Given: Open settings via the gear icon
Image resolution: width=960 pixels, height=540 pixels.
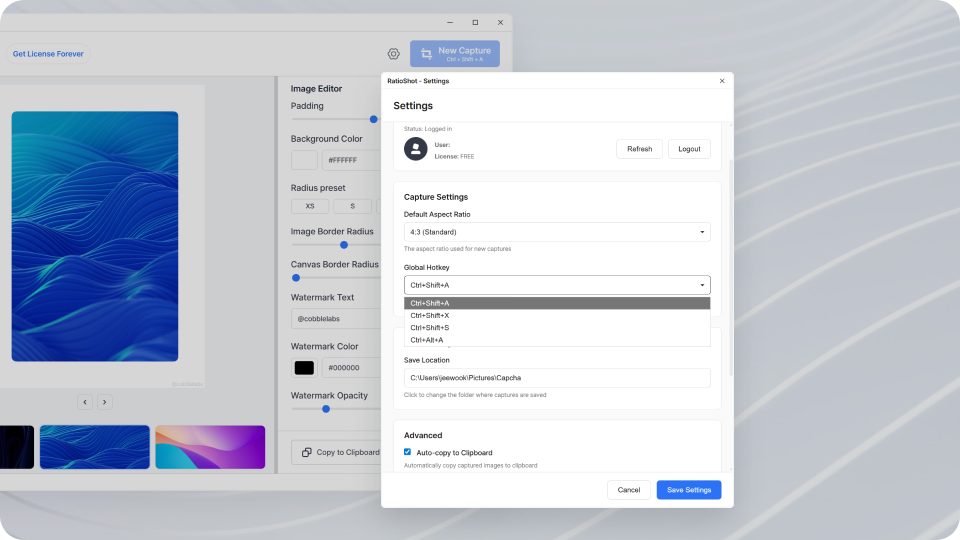Looking at the screenshot, I should click(394, 54).
